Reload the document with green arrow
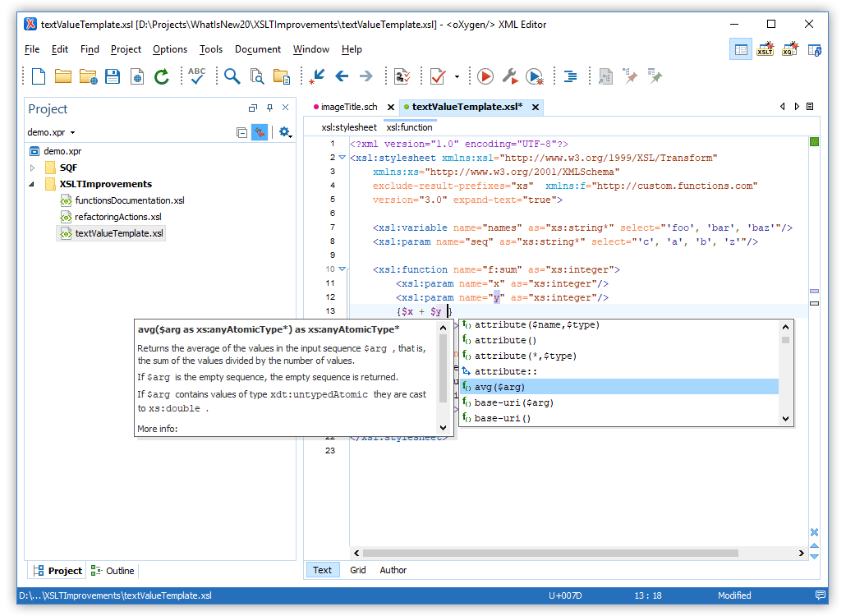Screen dimensions: 846x616 [x=161, y=76]
